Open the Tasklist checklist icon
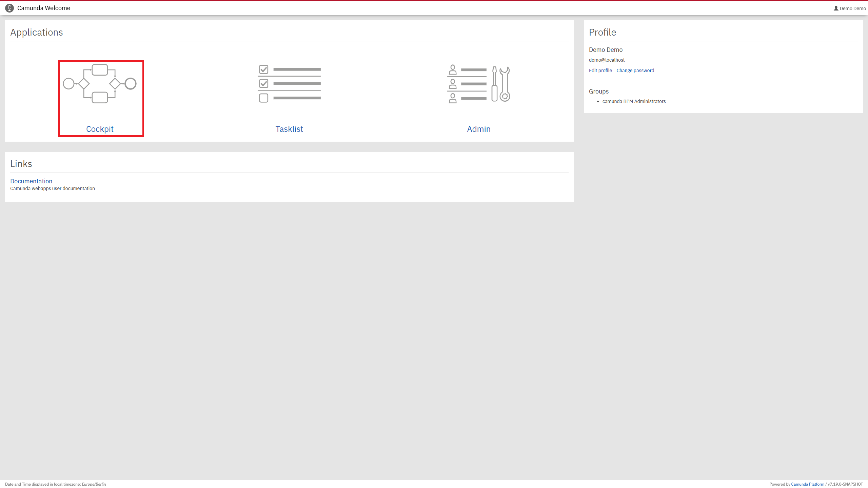868x488 pixels. (x=289, y=84)
